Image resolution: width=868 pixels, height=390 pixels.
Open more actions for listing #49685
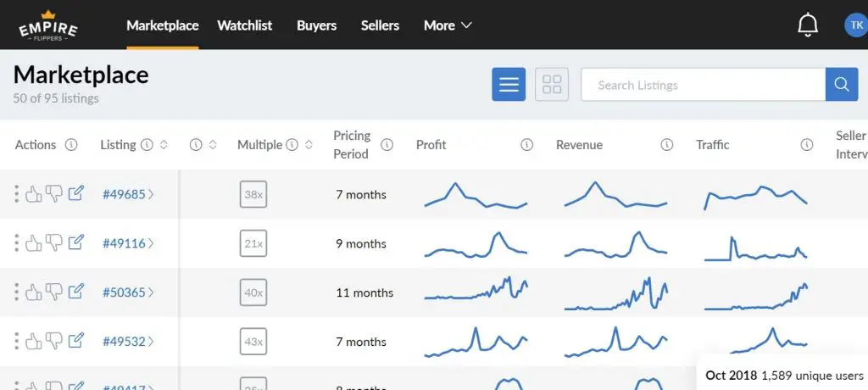coord(17,194)
